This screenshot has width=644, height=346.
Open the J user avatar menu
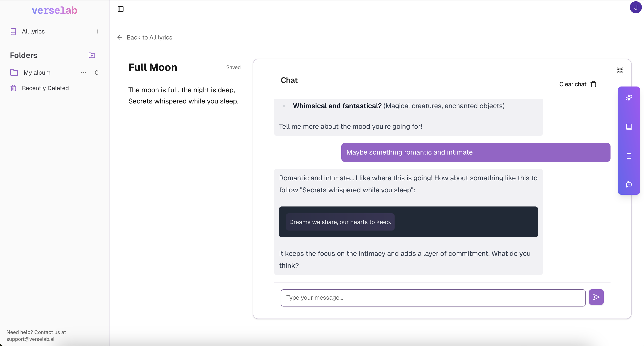click(x=635, y=8)
